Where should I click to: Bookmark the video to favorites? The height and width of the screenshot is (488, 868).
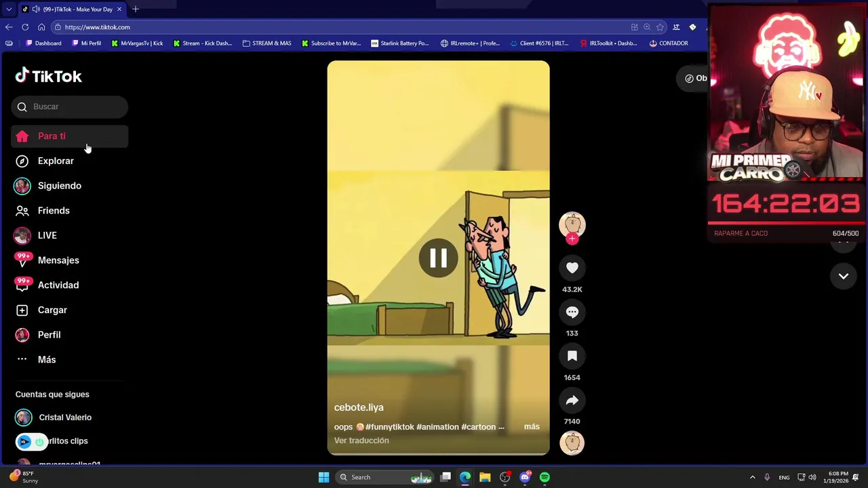click(572, 356)
